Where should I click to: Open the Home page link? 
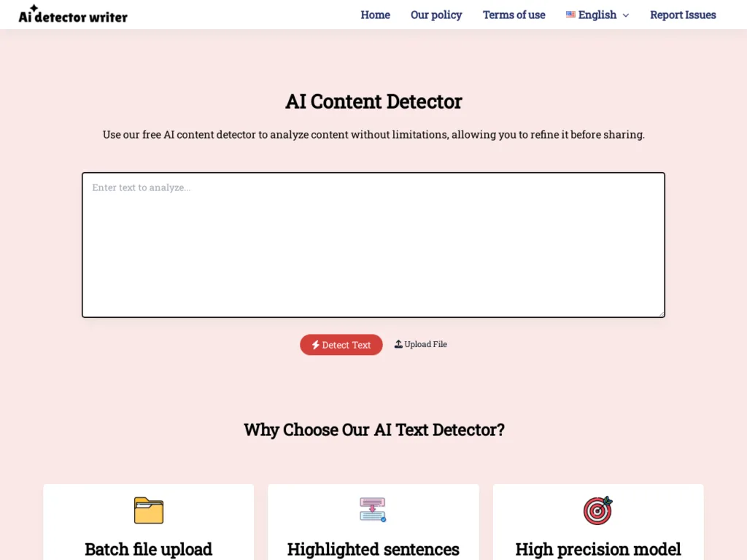pyautogui.click(x=376, y=15)
